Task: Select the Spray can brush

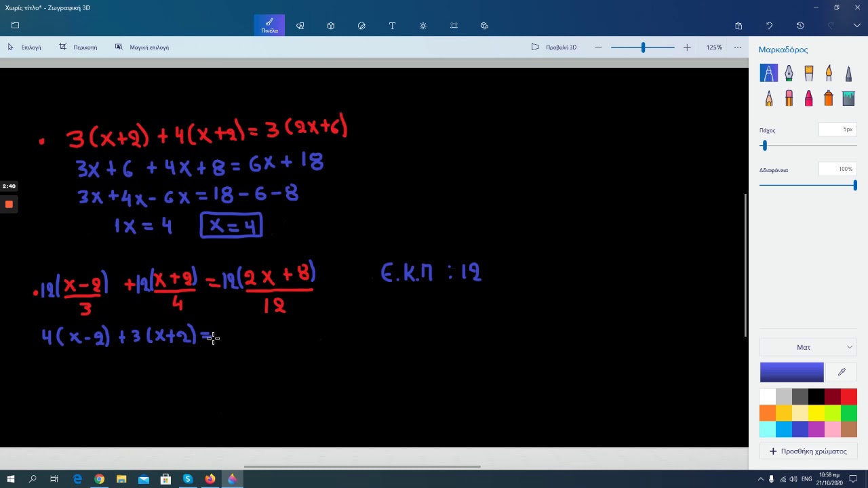Action: pos(829,98)
